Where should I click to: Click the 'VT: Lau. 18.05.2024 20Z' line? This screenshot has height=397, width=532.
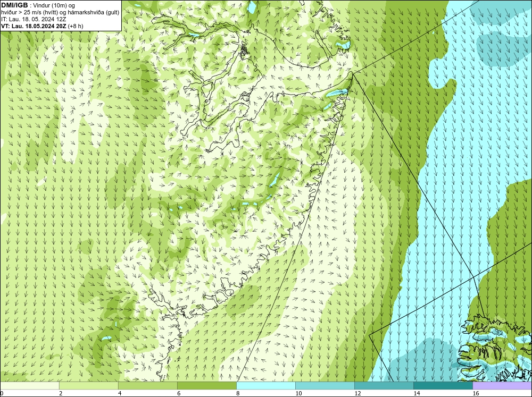click(42, 26)
